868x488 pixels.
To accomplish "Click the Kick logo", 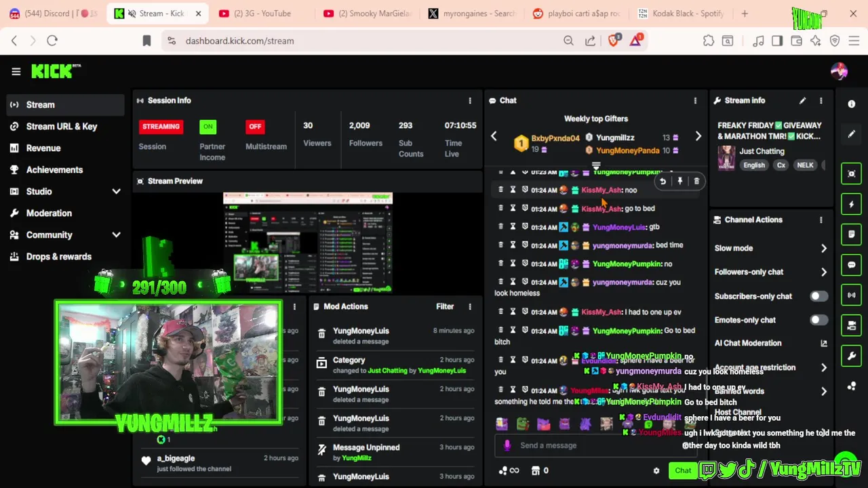I will [56, 70].
